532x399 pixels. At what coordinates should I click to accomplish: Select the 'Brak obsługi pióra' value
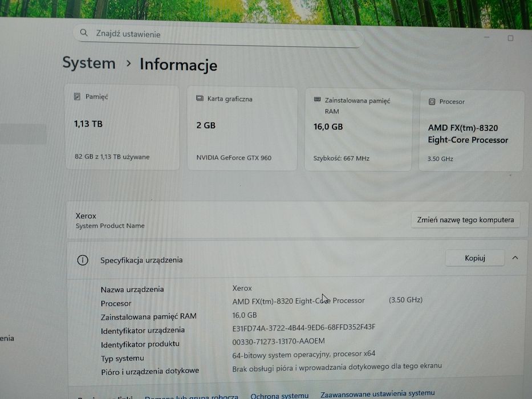click(337, 367)
